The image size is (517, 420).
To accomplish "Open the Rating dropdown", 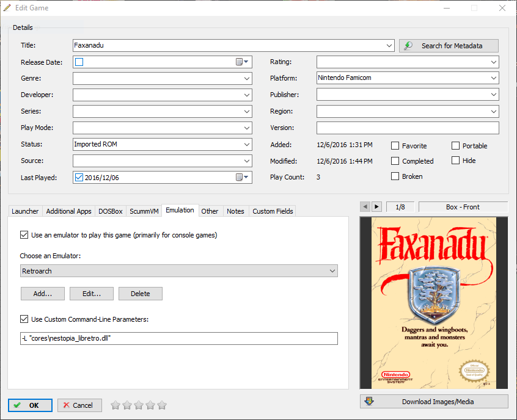I will (494, 62).
